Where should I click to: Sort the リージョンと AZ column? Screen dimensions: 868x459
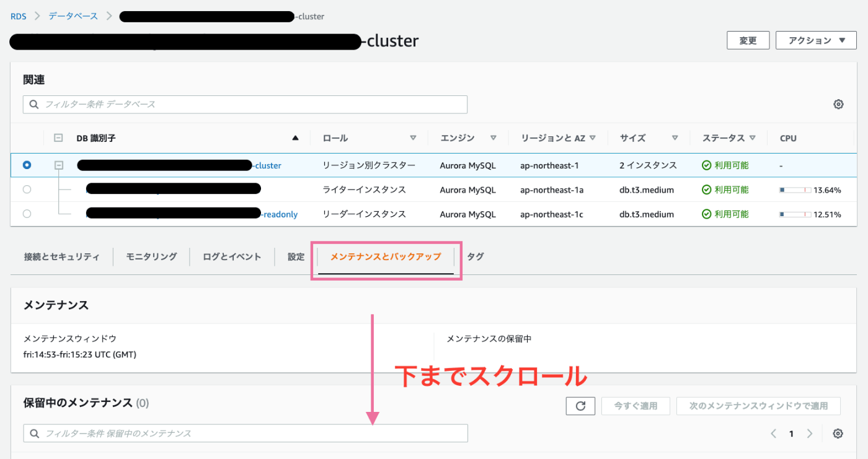(x=592, y=138)
